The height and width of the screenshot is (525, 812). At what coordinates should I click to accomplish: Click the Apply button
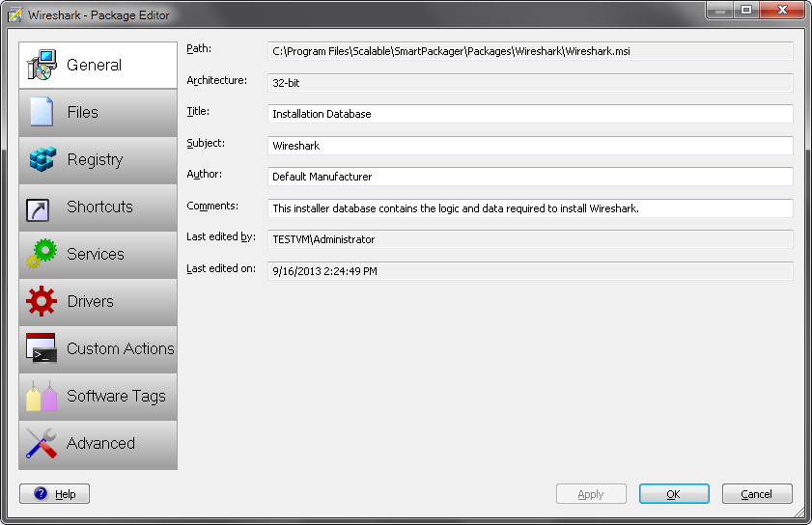pyautogui.click(x=591, y=494)
